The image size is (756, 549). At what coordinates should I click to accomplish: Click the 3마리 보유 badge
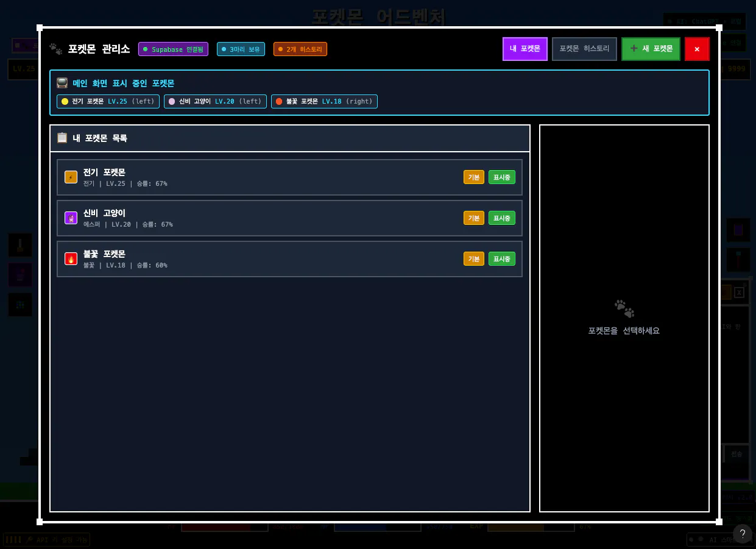[x=241, y=49]
